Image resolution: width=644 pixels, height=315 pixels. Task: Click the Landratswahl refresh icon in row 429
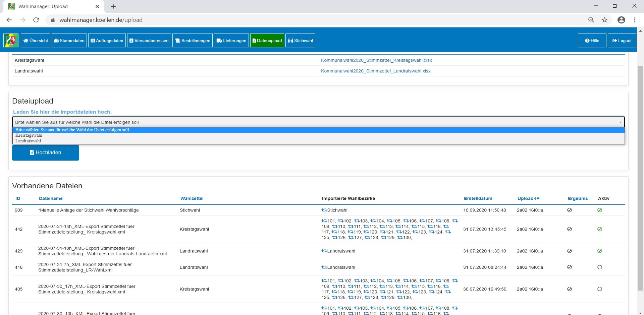(324, 251)
